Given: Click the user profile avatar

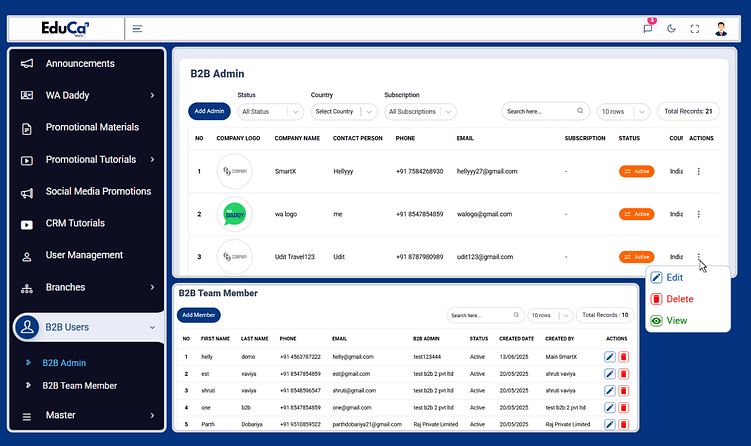Looking at the screenshot, I should [722, 28].
